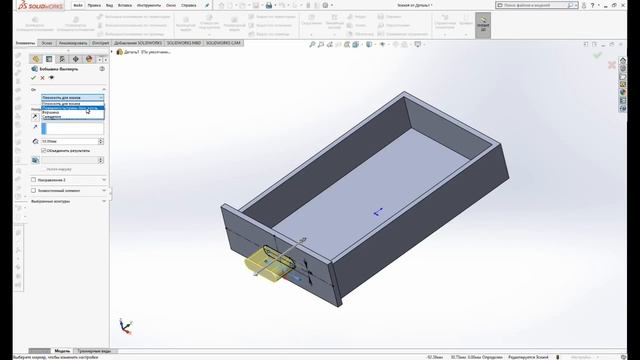Open SOLIDWORKS Resources in task pane
The height and width of the screenshot is (360, 640).
point(623,60)
